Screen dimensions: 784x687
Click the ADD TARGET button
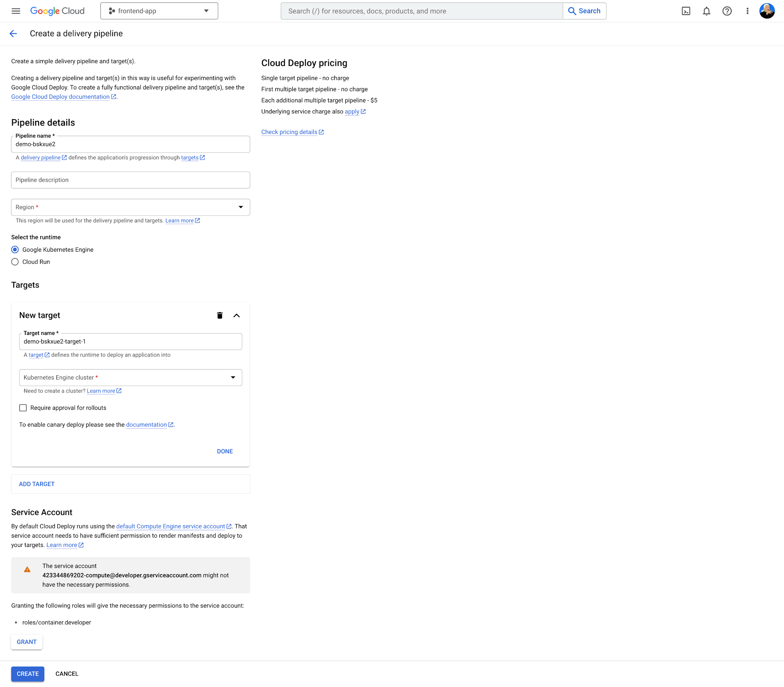pos(37,484)
